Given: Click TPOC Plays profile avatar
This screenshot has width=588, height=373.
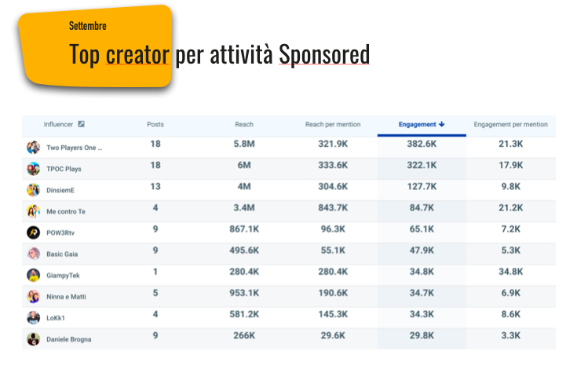Looking at the screenshot, I should click(34, 169).
